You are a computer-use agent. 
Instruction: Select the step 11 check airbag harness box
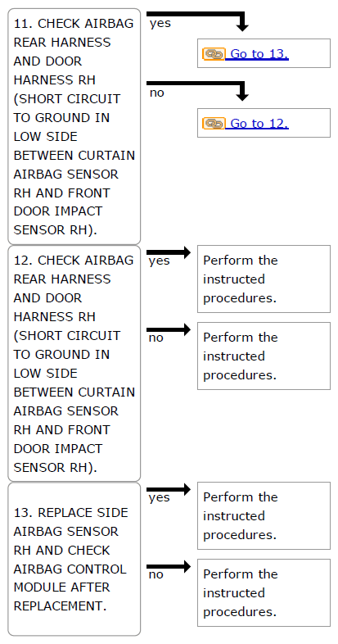(74, 126)
